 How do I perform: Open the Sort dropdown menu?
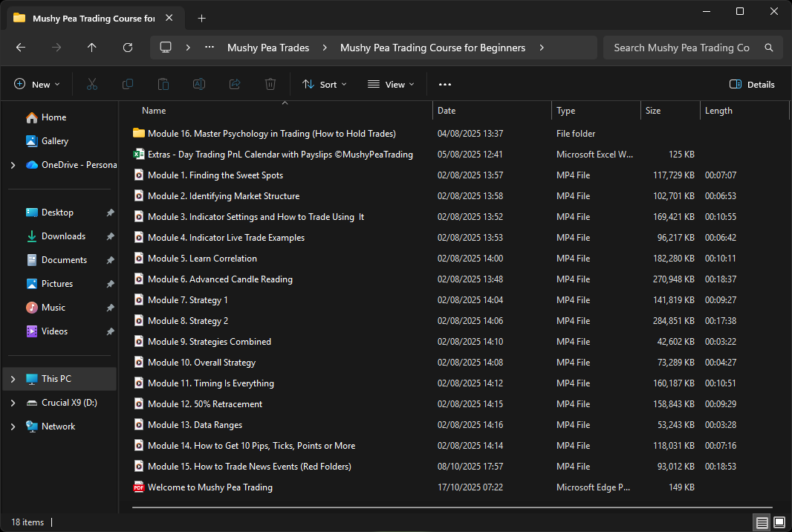tap(325, 85)
